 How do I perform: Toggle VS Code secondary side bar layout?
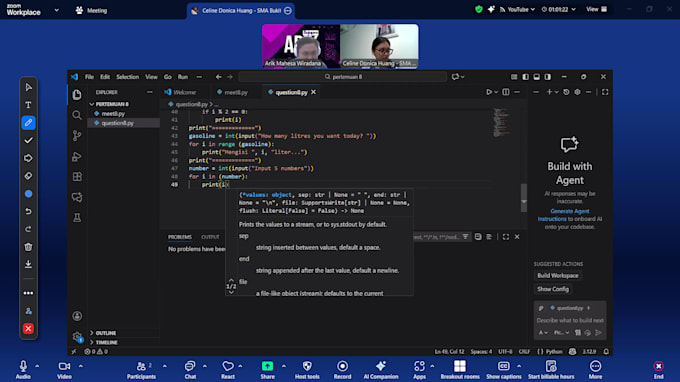tap(548, 77)
